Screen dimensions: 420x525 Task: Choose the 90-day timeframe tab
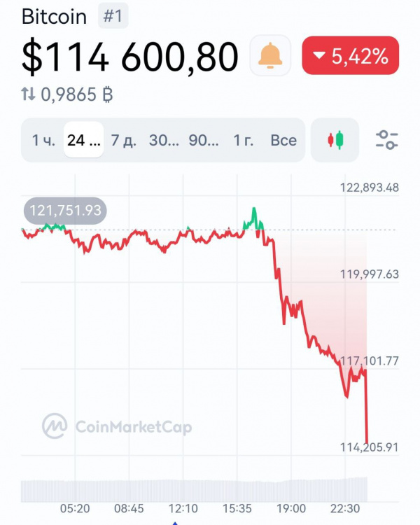click(x=204, y=140)
